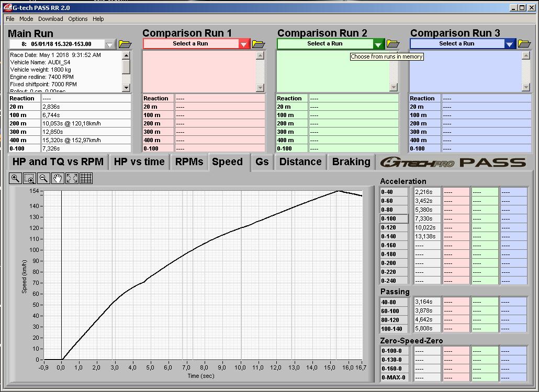Open folder icon for Comparison Run 2
The height and width of the screenshot is (392, 539).
pyautogui.click(x=392, y=44)
